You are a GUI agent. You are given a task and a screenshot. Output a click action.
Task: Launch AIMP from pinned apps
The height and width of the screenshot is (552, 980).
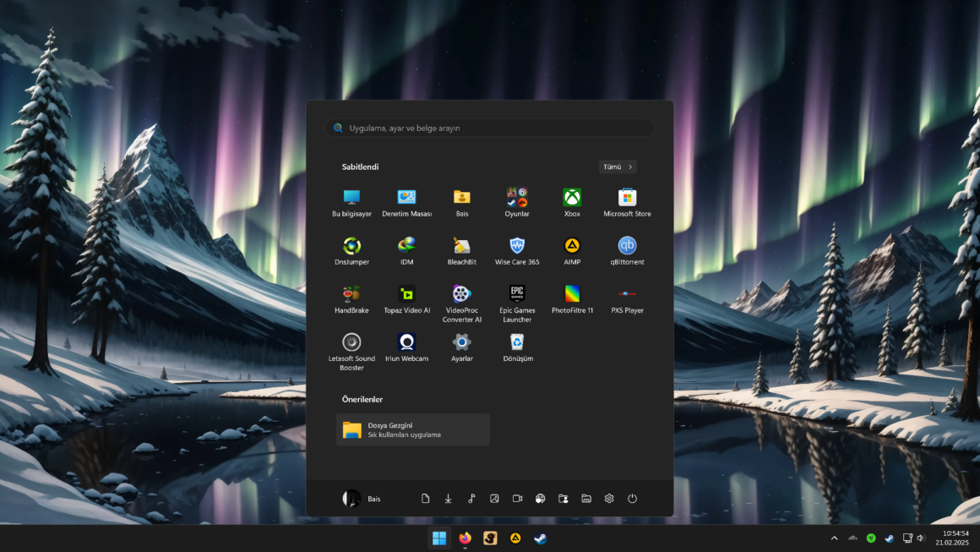coord(572,251)
